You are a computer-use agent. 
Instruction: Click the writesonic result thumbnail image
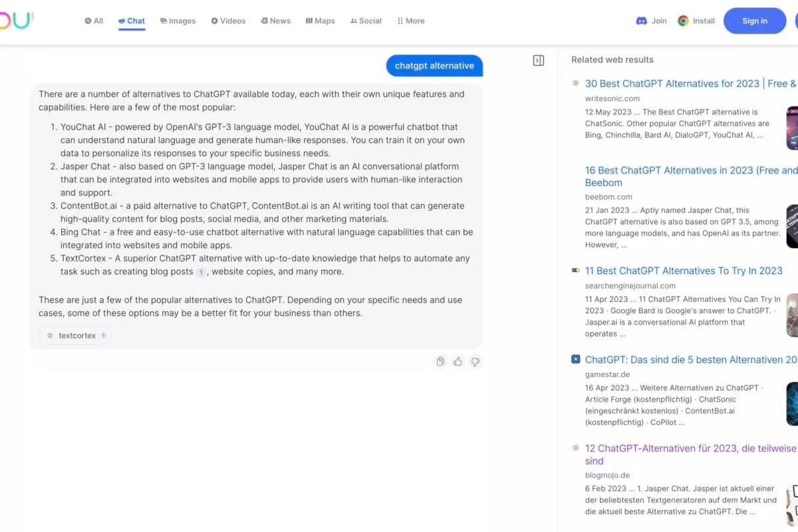tap(791, 128)
